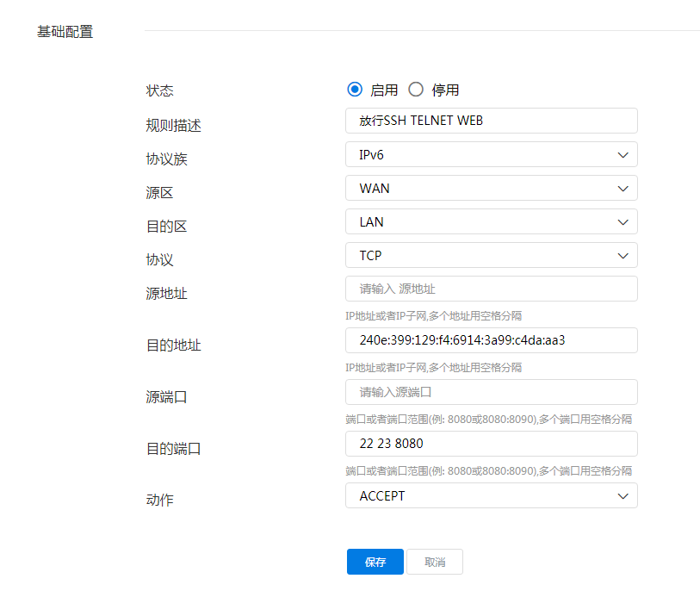
Task: Click into the empty 源地址 input
Action: [491, 289]
